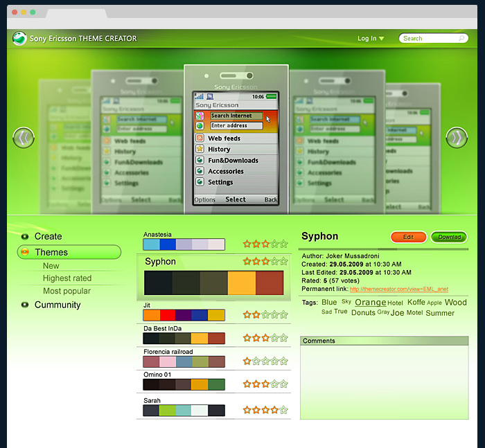Viewport: 485px width, 448px height.
Task: Click the Jit color palette strip
Action: pos(184,315)
